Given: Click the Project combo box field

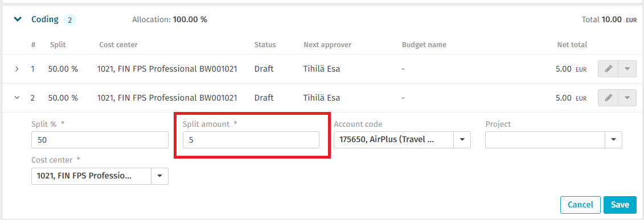Looking at the screenshot, I should tap(545, 140).
